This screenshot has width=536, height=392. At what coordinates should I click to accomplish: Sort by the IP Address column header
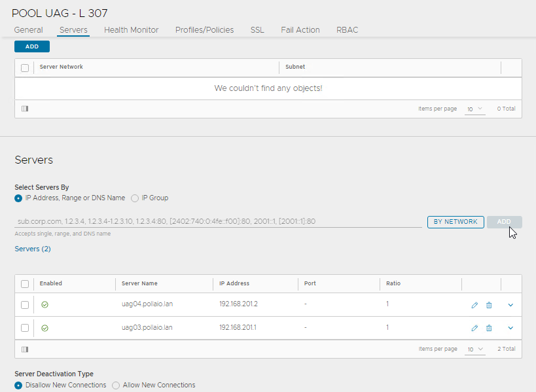coord(234,283)
